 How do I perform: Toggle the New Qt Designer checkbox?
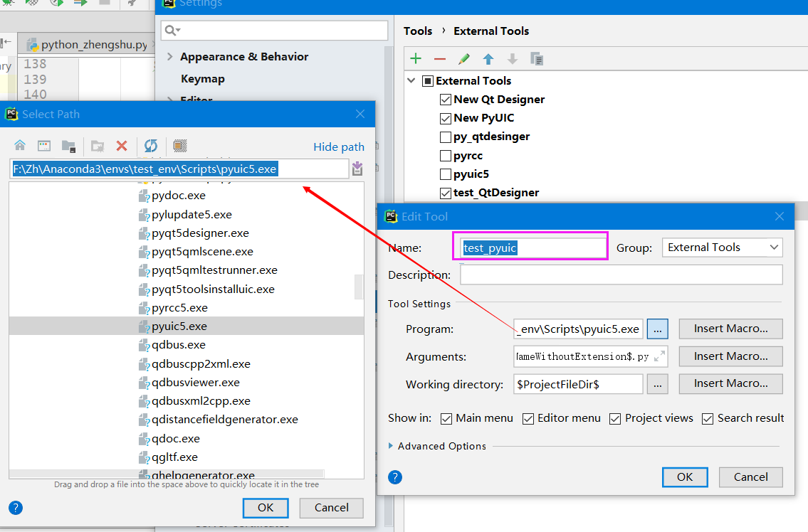(x=446, y=100)
